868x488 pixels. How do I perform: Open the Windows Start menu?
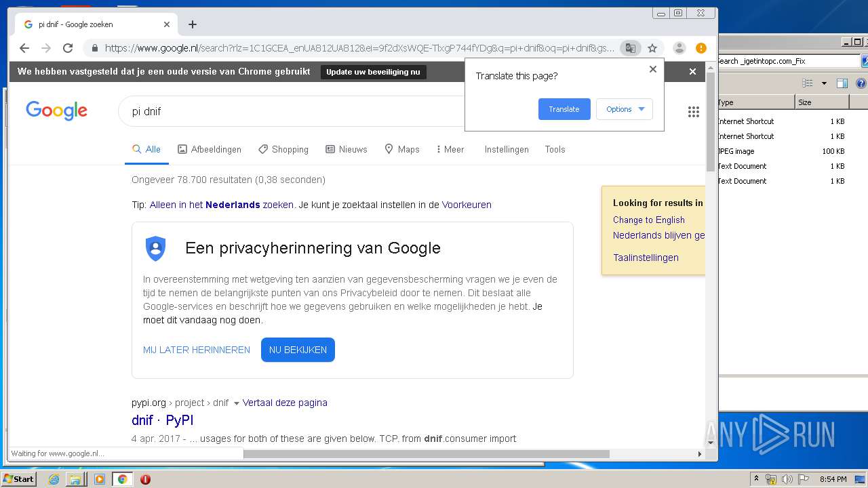19,479
